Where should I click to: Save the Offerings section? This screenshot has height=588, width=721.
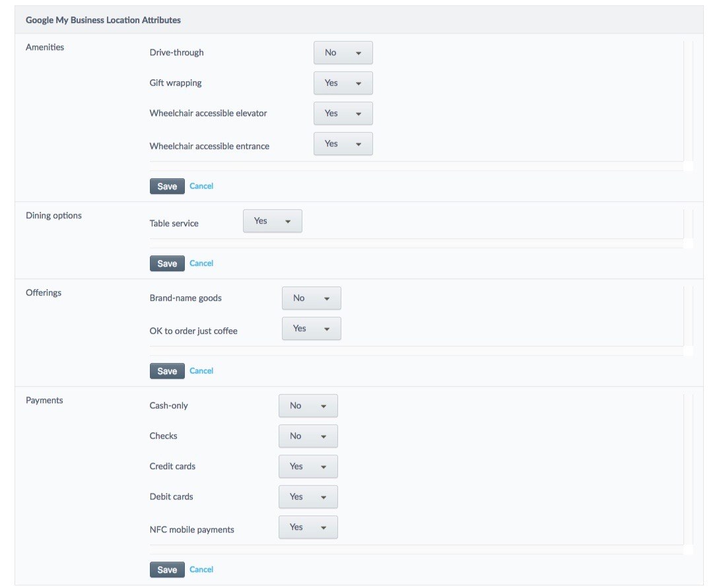click(167, 371)
